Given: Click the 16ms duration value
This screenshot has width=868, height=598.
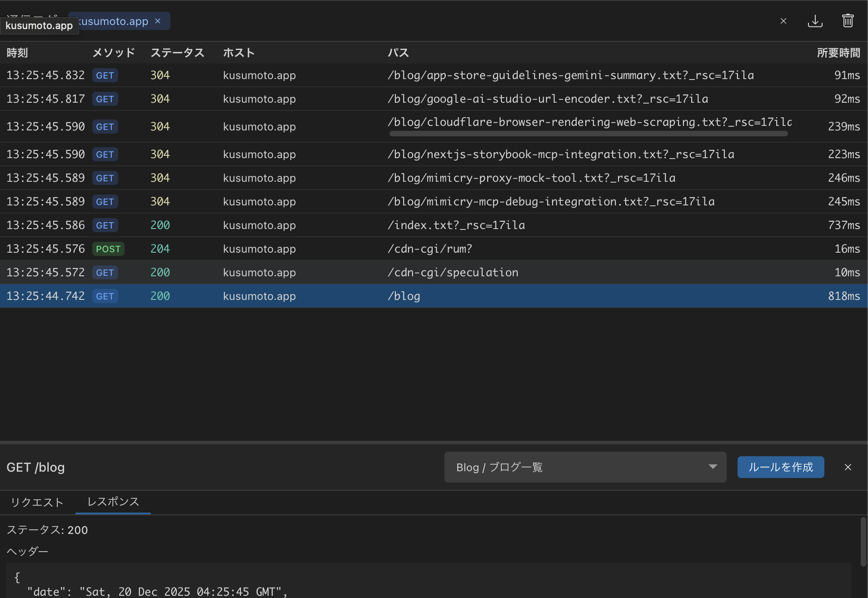Looking at the screenshot, I should tap(847, 249).
